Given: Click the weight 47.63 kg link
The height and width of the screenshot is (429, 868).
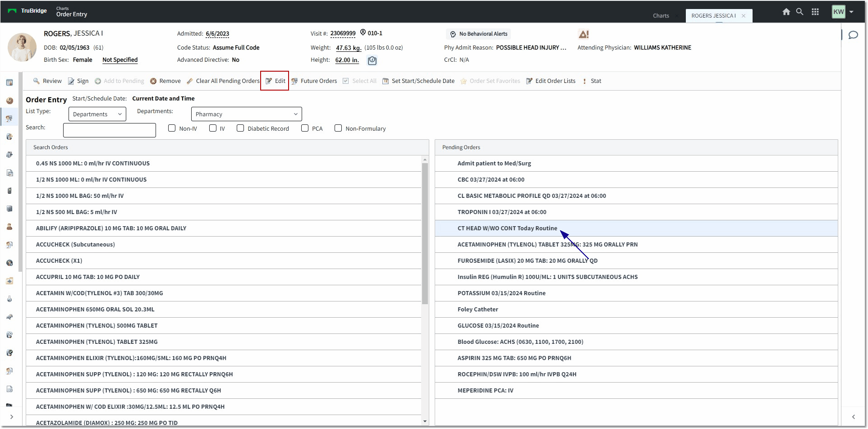Looking at the screenshot, I should coord(349,48).
